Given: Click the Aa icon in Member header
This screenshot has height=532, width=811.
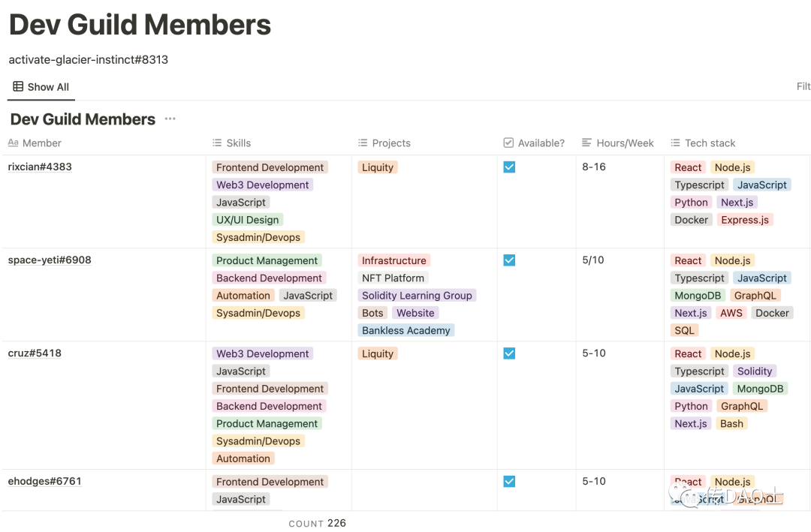Looking at the screenshot, I should [13, 143].
